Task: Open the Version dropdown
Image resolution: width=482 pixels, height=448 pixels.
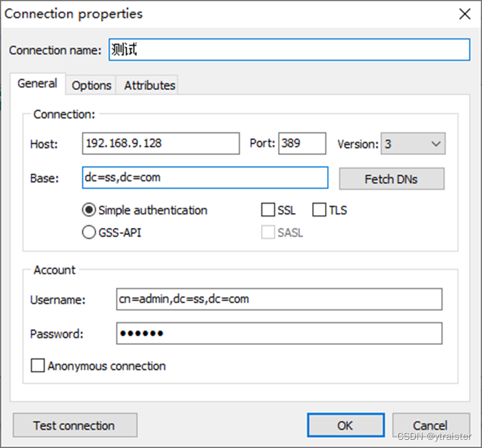Action: coord(412,144)
